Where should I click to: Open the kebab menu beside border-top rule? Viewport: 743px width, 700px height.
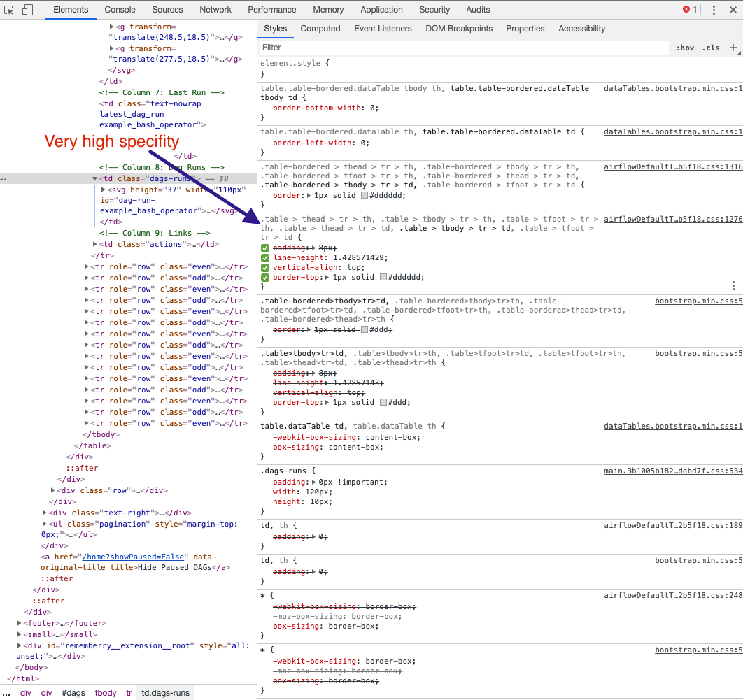click(x=733, y=285)
